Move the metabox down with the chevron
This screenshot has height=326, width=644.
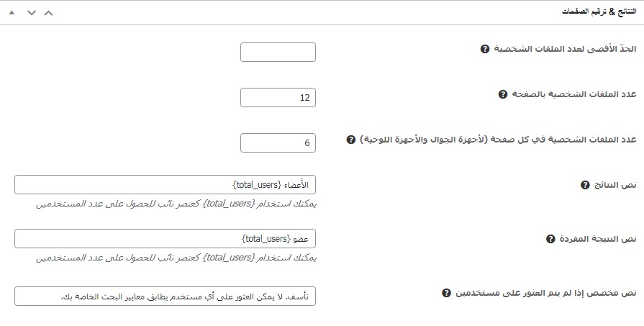click(31, 13)
